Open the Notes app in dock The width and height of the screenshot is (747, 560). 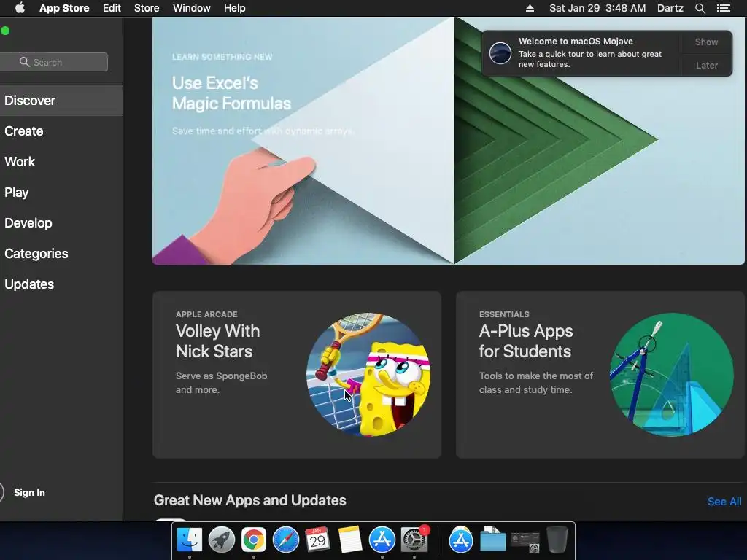350,540
